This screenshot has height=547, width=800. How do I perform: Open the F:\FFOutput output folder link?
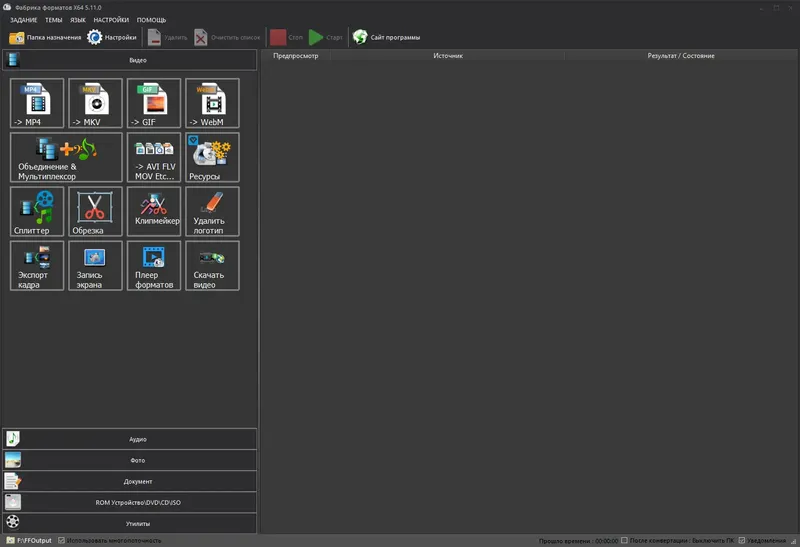(29, 540)
